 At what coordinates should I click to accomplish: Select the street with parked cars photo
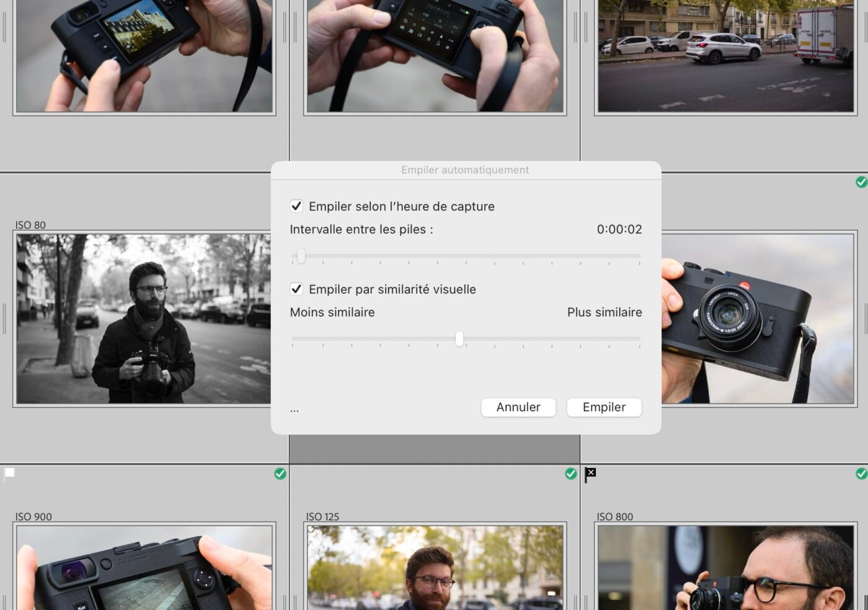(725, 56)
